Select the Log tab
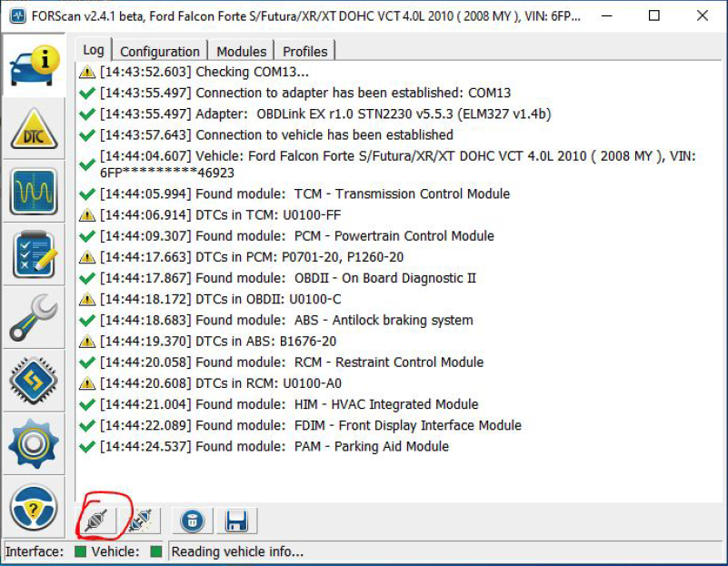The width and height of the screenshot is (728, 566). pos(94,50)
